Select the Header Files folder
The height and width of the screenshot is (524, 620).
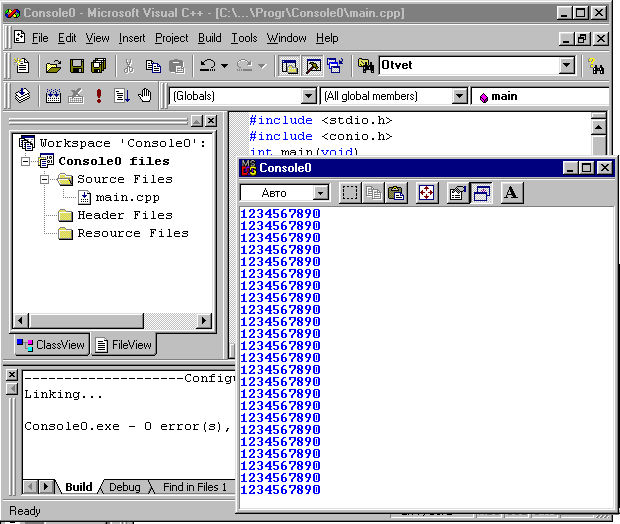pyautogui.click(x=125, y=215)
